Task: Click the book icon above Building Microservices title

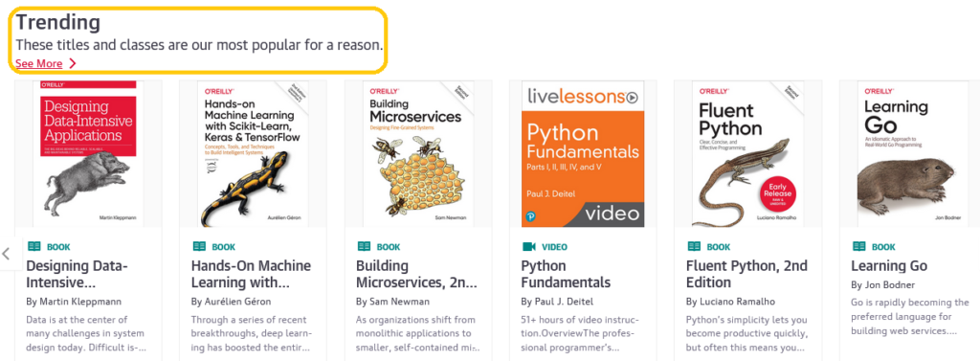Action: (x=364, y=246)
